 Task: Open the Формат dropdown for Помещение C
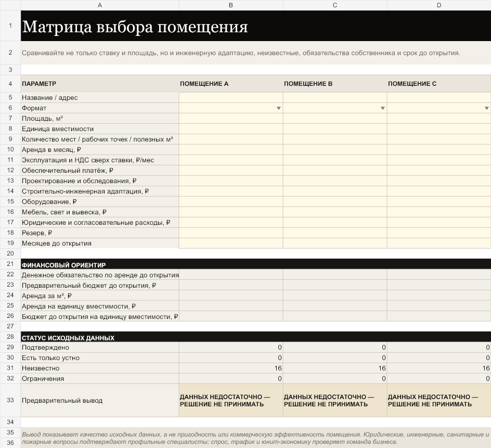[486, 108]
